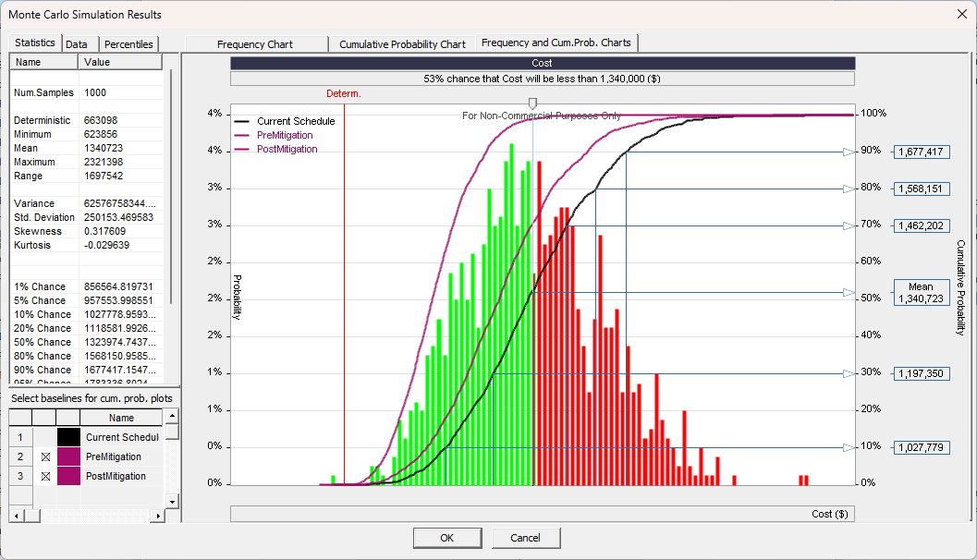Show the Frequency Chart tab
977x560 pixels.
point(254,43)
